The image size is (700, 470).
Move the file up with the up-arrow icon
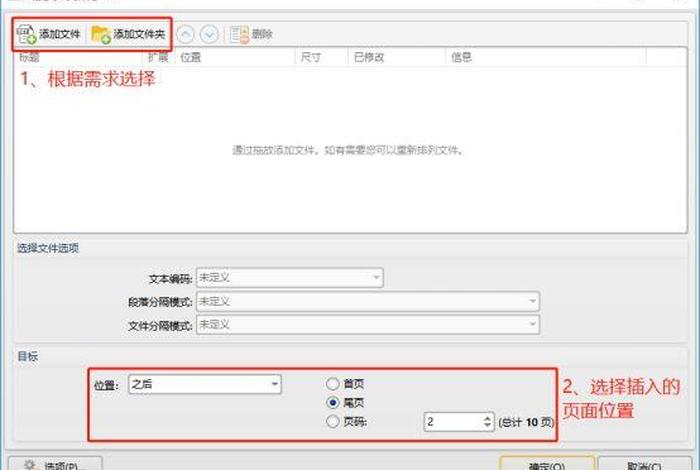[x=186, y=34]
